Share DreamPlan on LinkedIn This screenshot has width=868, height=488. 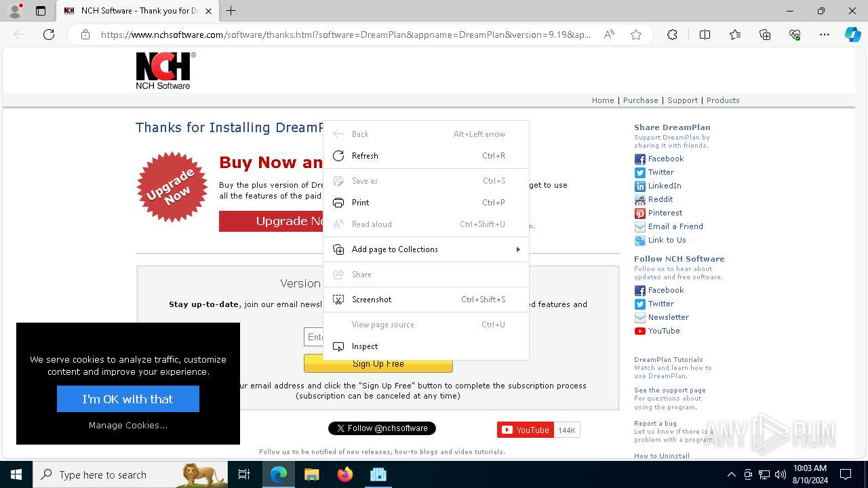[658, 186]
